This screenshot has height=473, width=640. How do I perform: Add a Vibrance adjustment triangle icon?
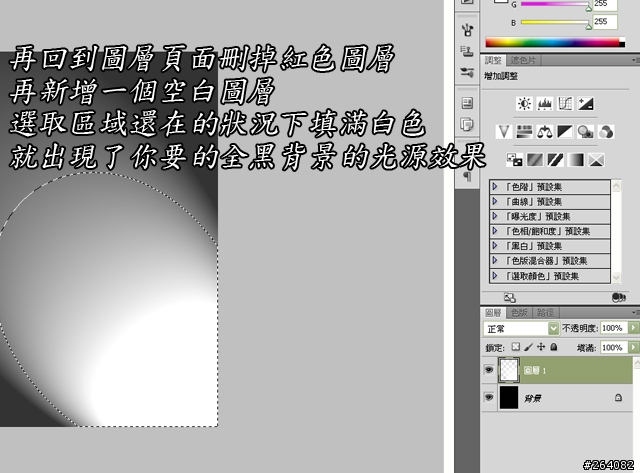504,131
